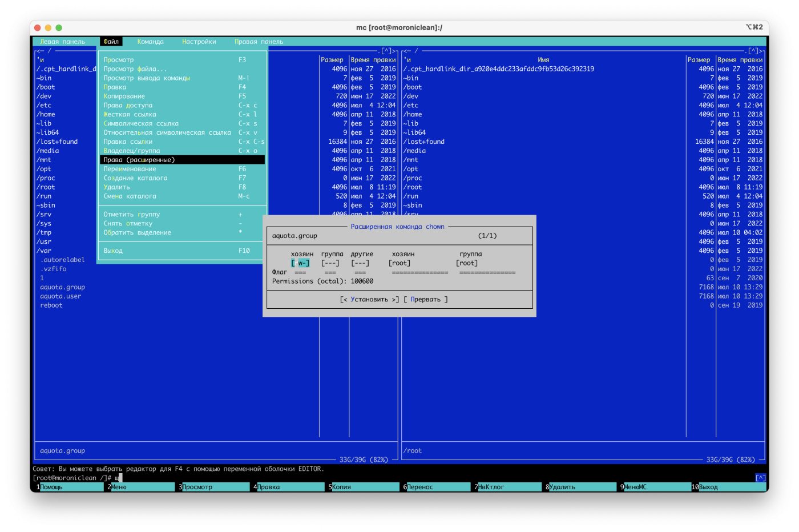This screenshot has height=532, width=799.
Task: Select Переименование menu entry
Action: coord(183,169)
